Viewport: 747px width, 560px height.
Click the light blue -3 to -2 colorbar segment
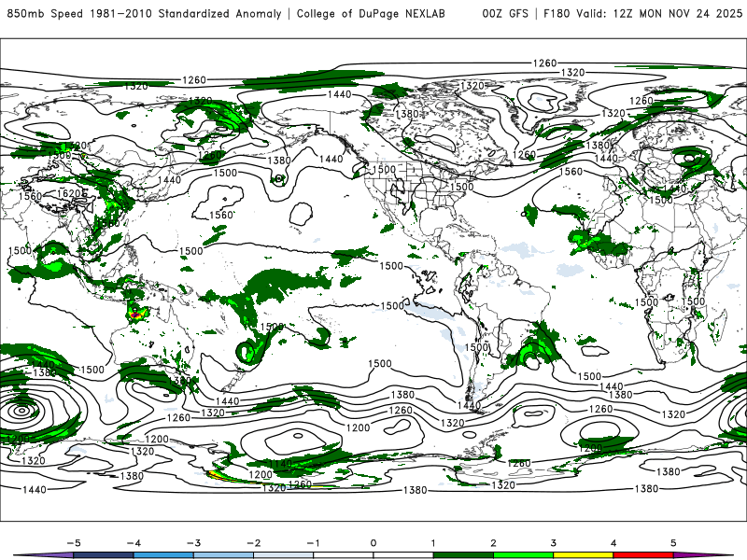(223, 555)
